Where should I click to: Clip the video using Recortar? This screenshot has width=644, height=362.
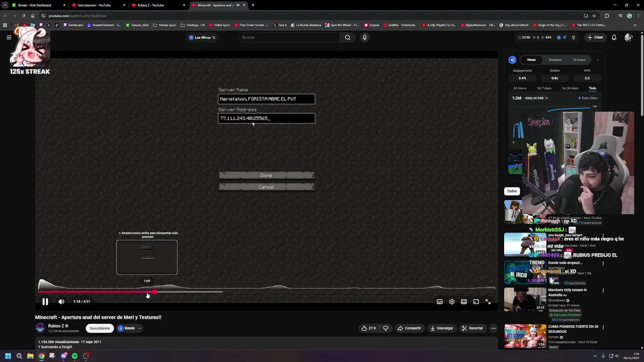point(472,328)
